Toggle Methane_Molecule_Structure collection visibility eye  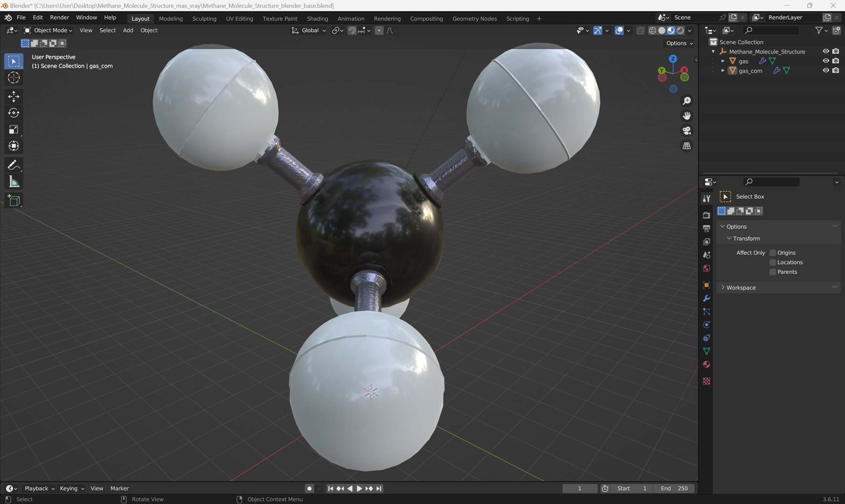point(825,51)
